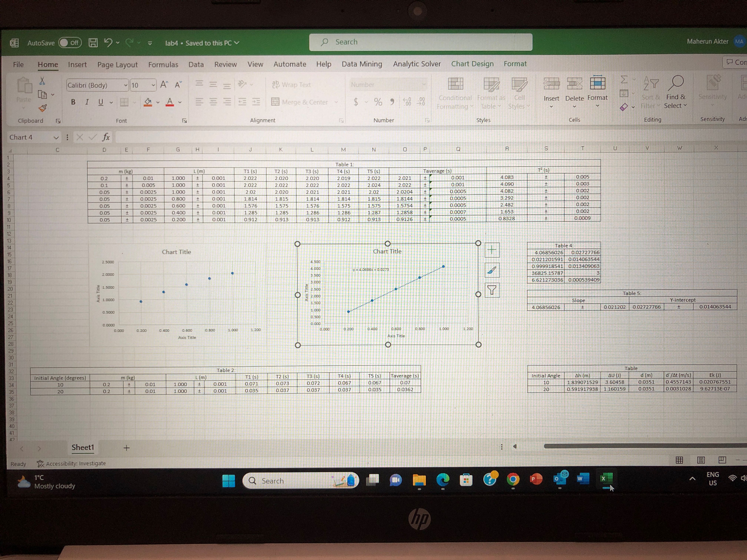Click Merge & Center
This screenshot has width=747, height=560.
[300, 102]
